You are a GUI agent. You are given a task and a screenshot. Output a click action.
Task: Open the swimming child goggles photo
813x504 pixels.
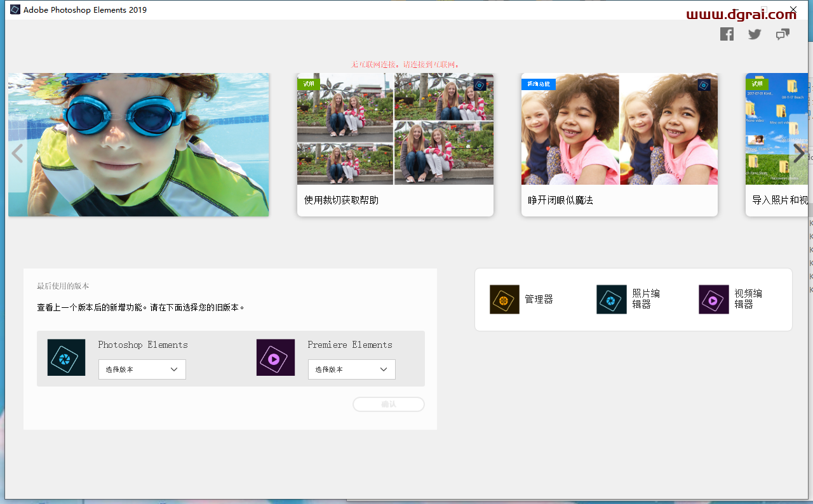[138, 145]
